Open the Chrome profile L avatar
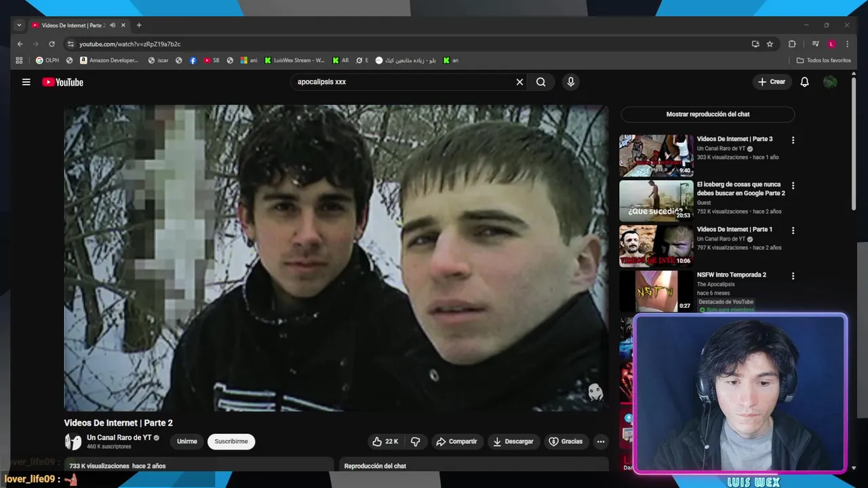The height and width of the screenshot is (488, 868). click(831, 44)
